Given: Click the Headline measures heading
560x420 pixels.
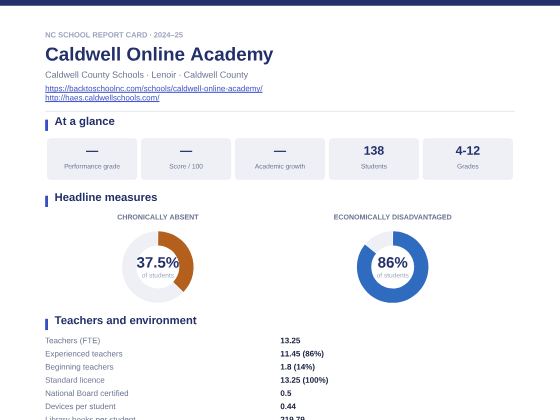Looking at the screenshot, I should (106, 198).
